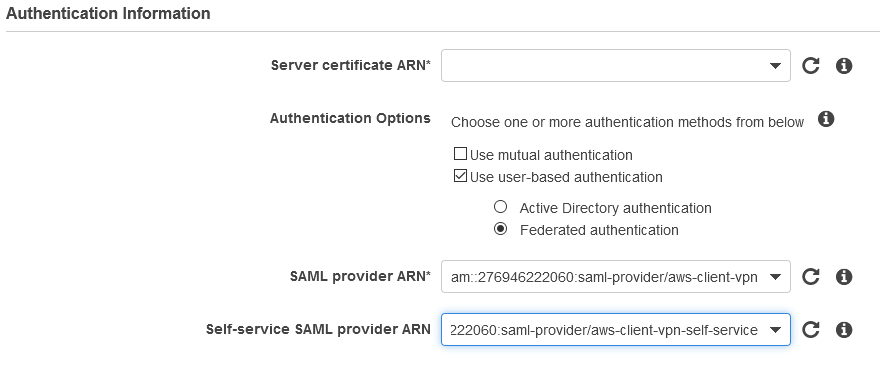Viewport: 880px width, 367px height.
Task: Open the Self-service SAML provider ARN dropdown
Action: (616, 329)
